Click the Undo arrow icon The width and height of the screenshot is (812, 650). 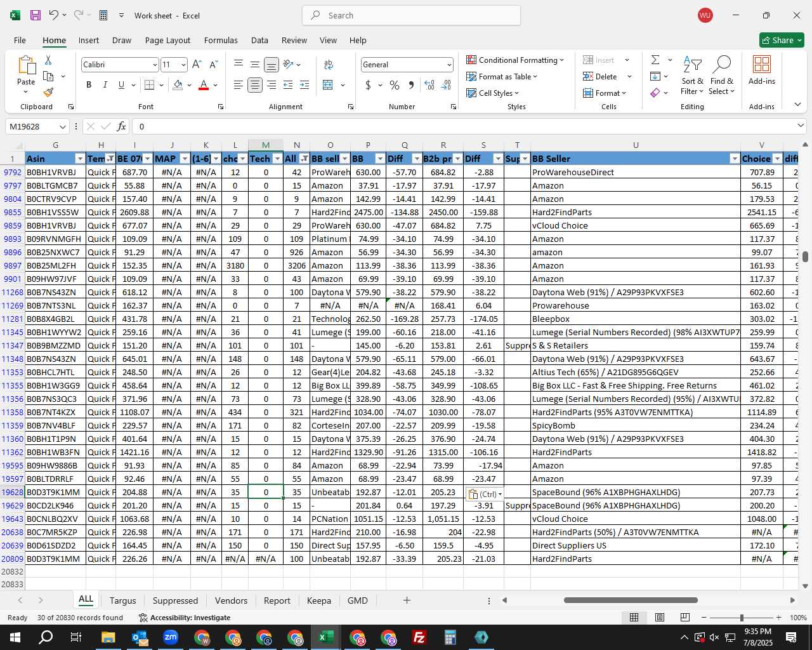point(54,15)
